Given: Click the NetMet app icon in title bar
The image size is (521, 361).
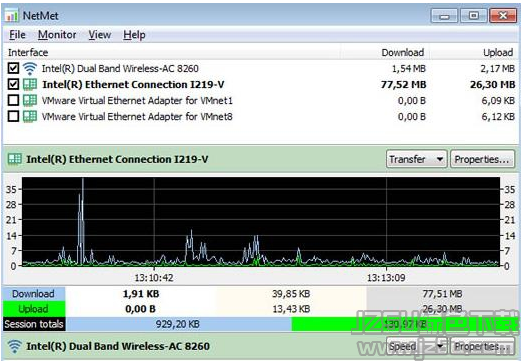Looking at the screenshot, I should pos(12,15).
